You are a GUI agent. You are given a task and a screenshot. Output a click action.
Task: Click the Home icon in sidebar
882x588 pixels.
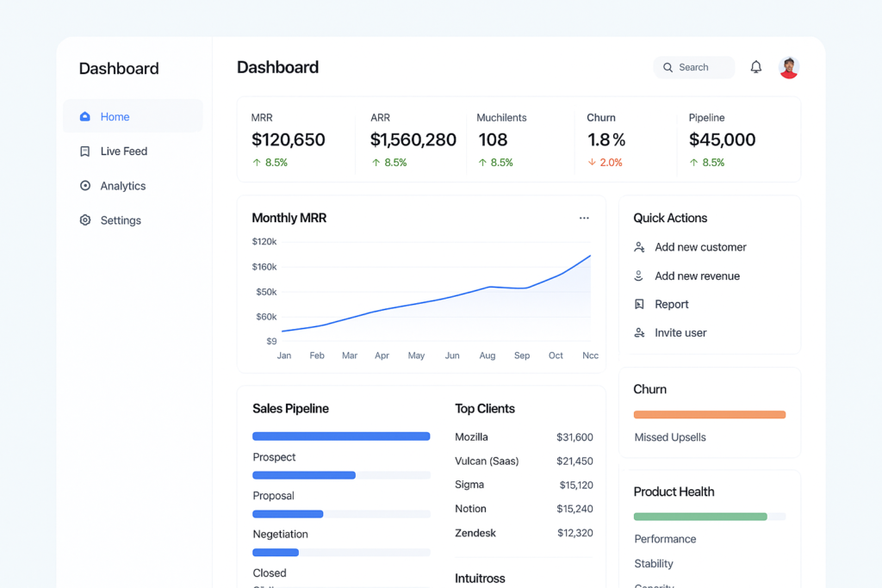point(84,116)
